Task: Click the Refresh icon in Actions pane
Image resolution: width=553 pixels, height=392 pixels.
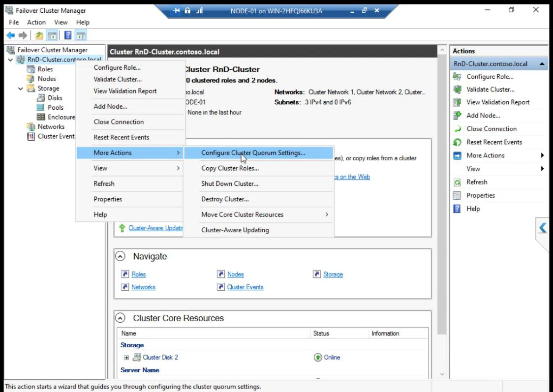Action: click(457, 182)
